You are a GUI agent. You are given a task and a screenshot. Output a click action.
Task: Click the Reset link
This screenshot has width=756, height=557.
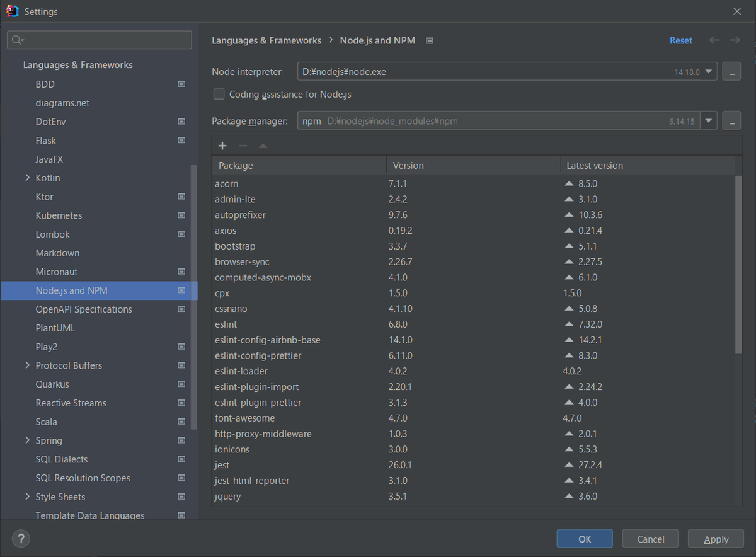click(x=681, y=40)
